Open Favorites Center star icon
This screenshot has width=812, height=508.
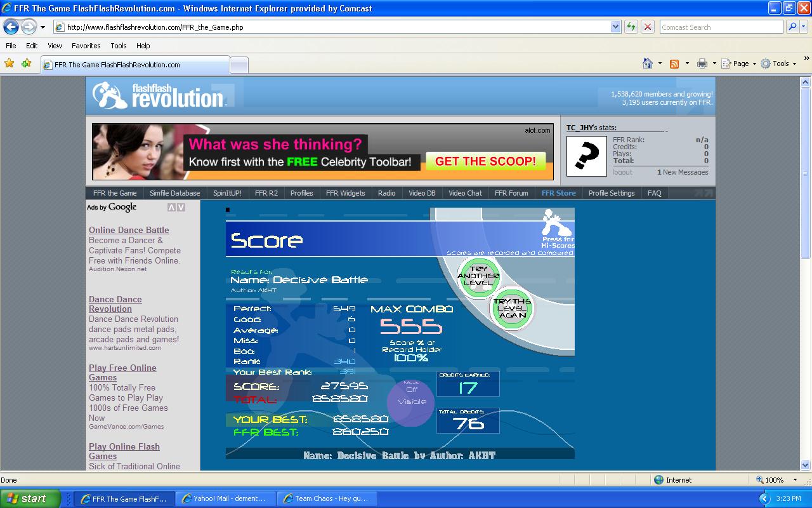(9, 63)
